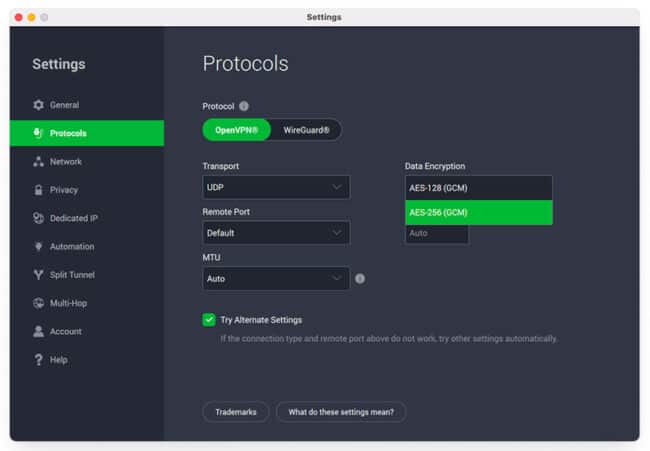
Task: Expand the Remote Port Default dropdown
Action: tap(276, 233)
